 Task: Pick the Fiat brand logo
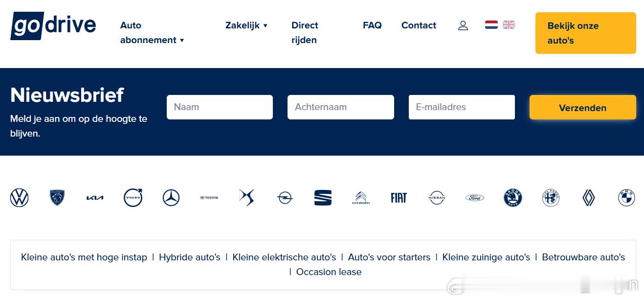pos(399,198)
